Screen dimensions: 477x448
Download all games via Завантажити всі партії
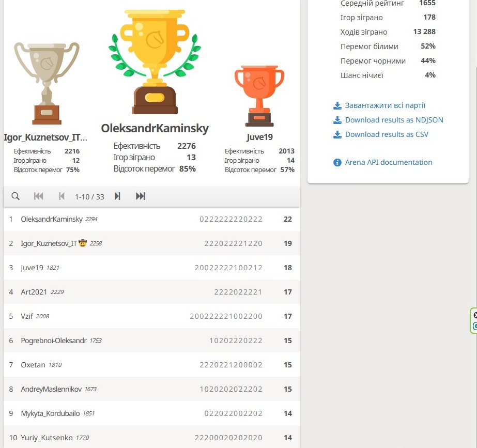385,105
